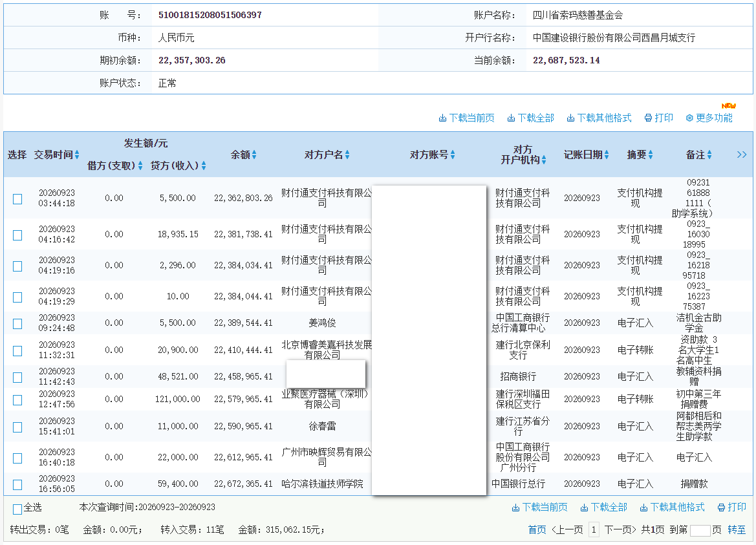Click 中国建设银行股份有限公司西昌月城支行 bank name
This screenshot has width=756, height=545.
(x=613, y=37)
